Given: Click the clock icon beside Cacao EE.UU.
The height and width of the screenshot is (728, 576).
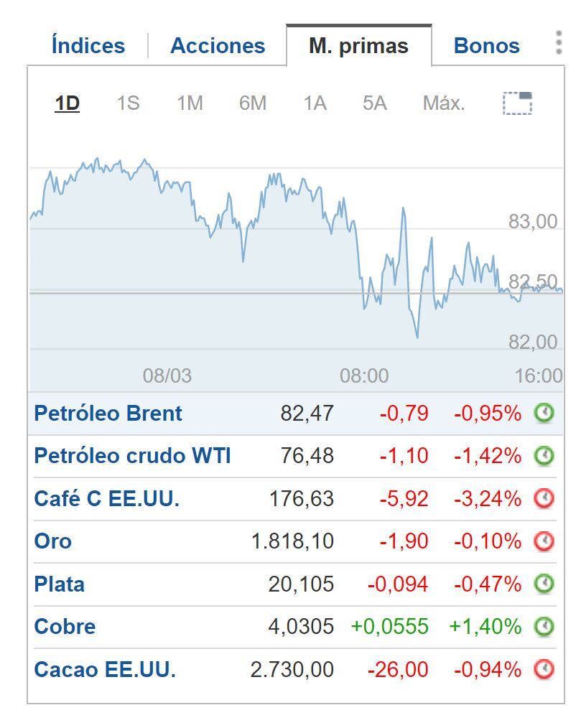Looking at the screenshot, I should (544, 669).
